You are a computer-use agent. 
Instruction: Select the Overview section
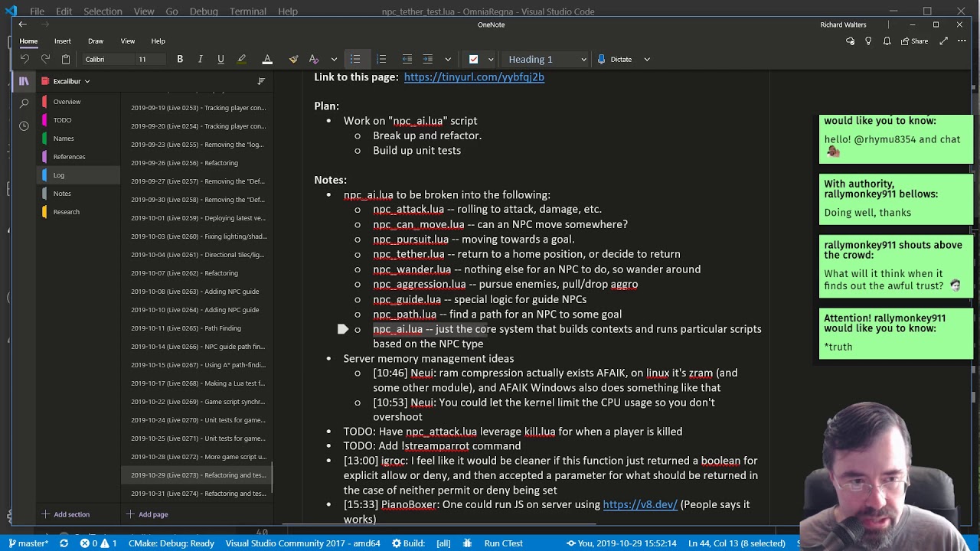click(x=79, y=102)
